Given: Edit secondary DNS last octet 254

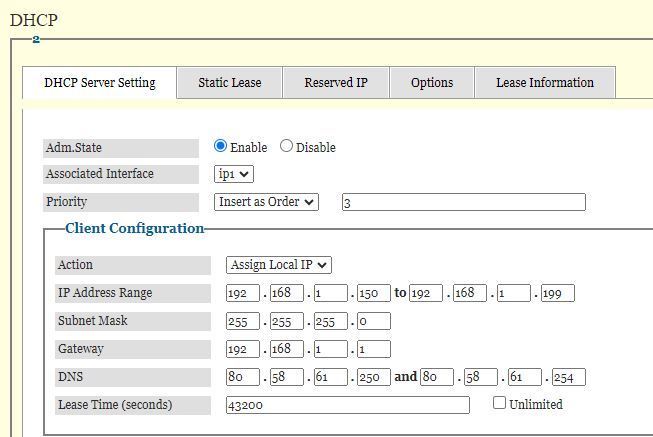Looking at the screenshot, I should [568, 377].
